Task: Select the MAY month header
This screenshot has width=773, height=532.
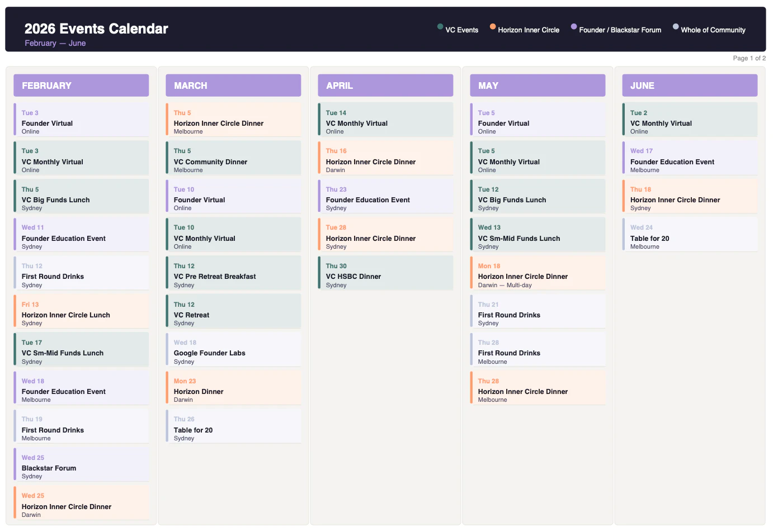Action: coord(538,85)
